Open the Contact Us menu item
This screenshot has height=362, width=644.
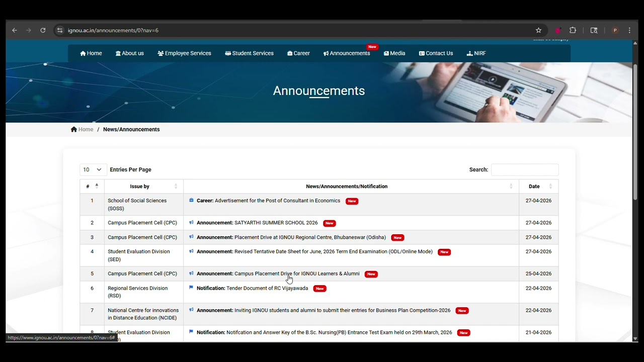[x=436, y=53]
